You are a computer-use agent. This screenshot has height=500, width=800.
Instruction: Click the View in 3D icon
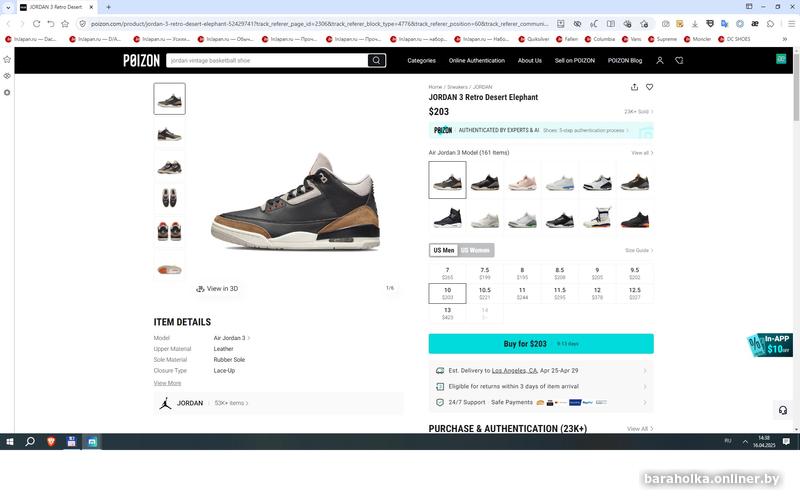coord(200,289)
